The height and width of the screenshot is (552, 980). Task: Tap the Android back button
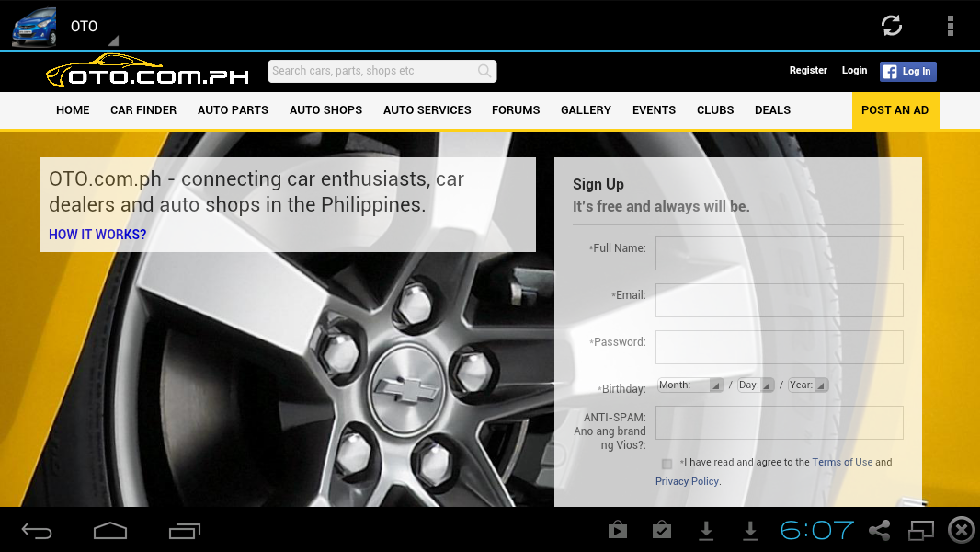[x=37, y=532]
